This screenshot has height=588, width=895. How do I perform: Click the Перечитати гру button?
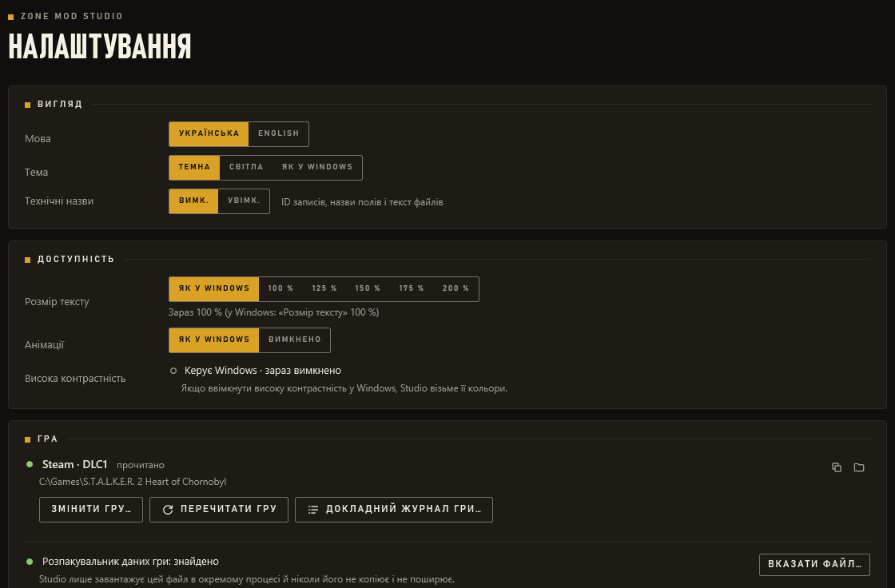click(219, 509)
